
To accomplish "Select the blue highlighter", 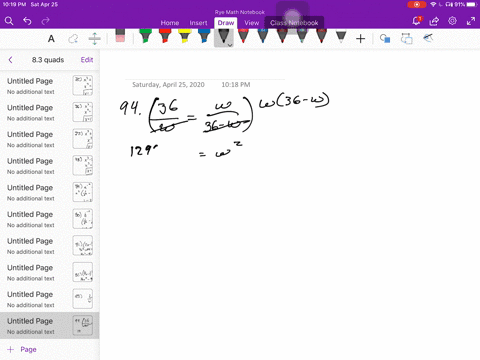I will (x=204, y=36).
